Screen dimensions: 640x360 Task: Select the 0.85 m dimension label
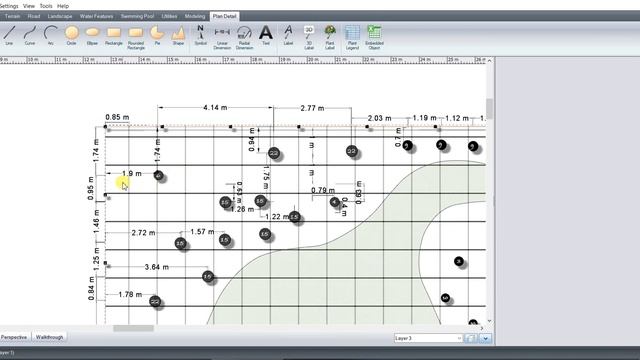[x=117, y=117]
